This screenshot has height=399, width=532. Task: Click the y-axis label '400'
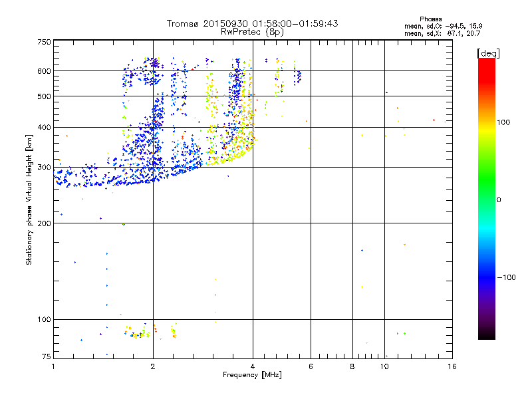(x=44, y=128)
